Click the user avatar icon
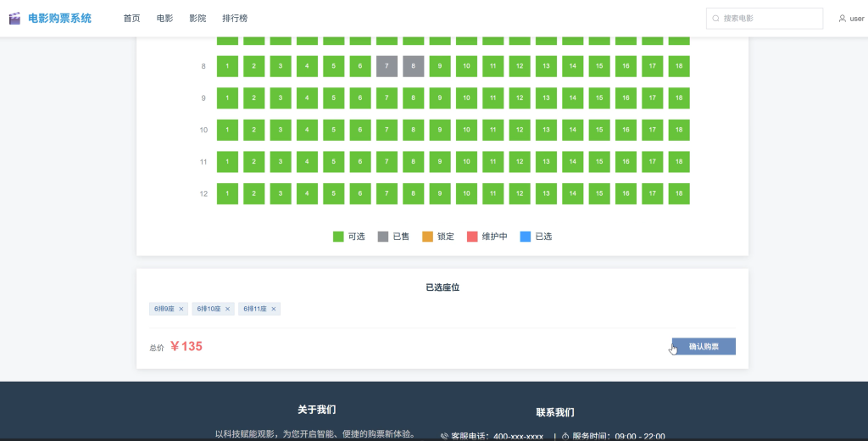This screenshot has width=868, height=441. click(x=842, y=19)
